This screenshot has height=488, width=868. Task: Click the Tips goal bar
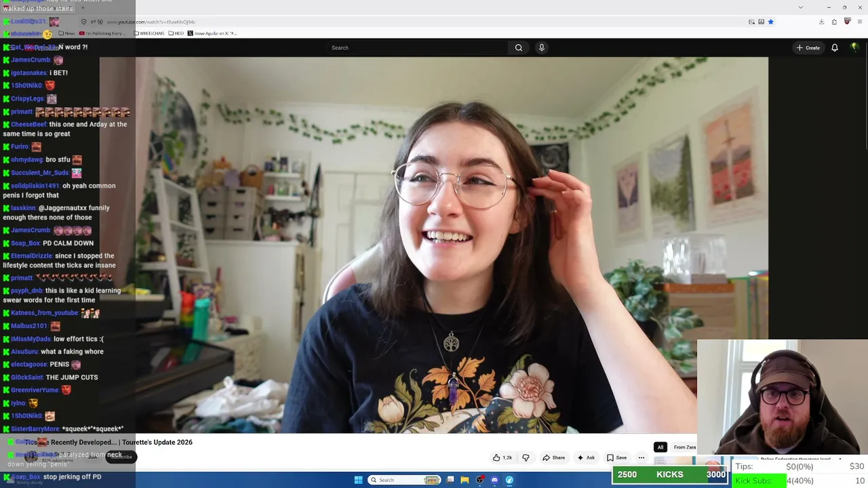tap(800, 466)
